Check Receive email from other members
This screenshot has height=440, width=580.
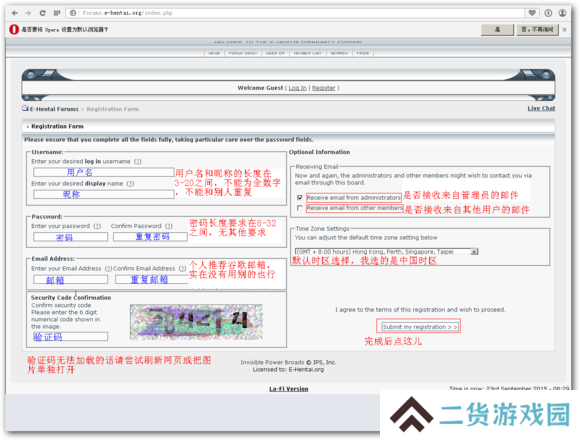coord(300,208)
